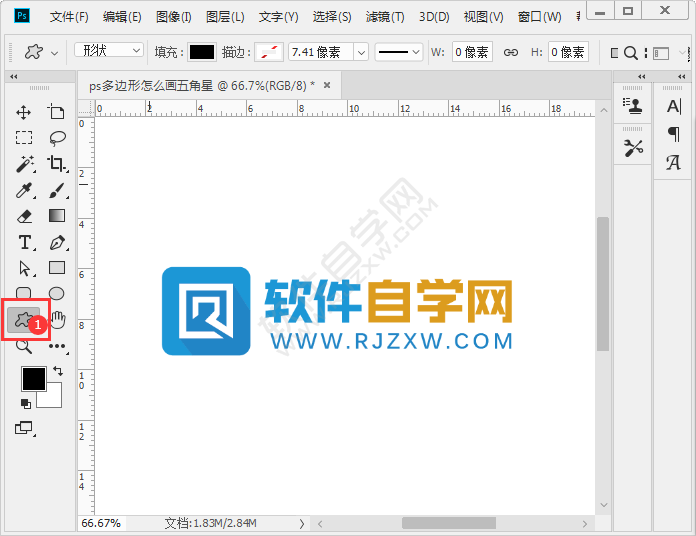Open the 滤镜(T) menu
This screenshot has height=536, width=696.
(x=385, y=17)
